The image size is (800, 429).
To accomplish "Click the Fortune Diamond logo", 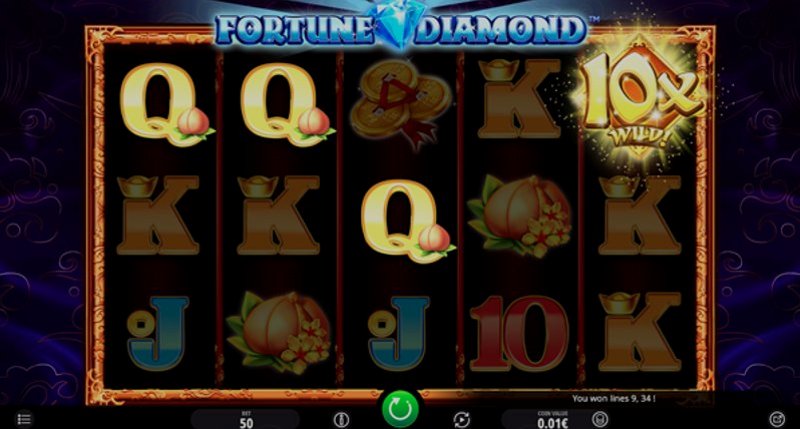I will pos(400,28).
